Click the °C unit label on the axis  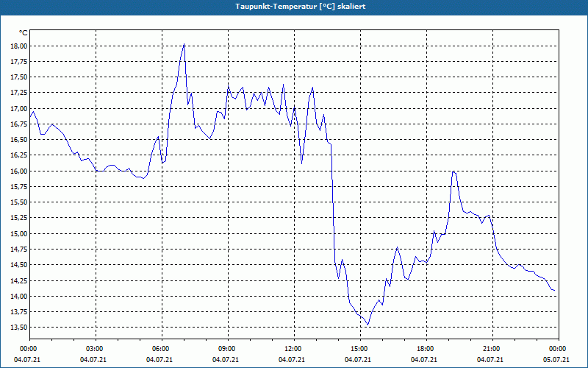click(23, 33)
